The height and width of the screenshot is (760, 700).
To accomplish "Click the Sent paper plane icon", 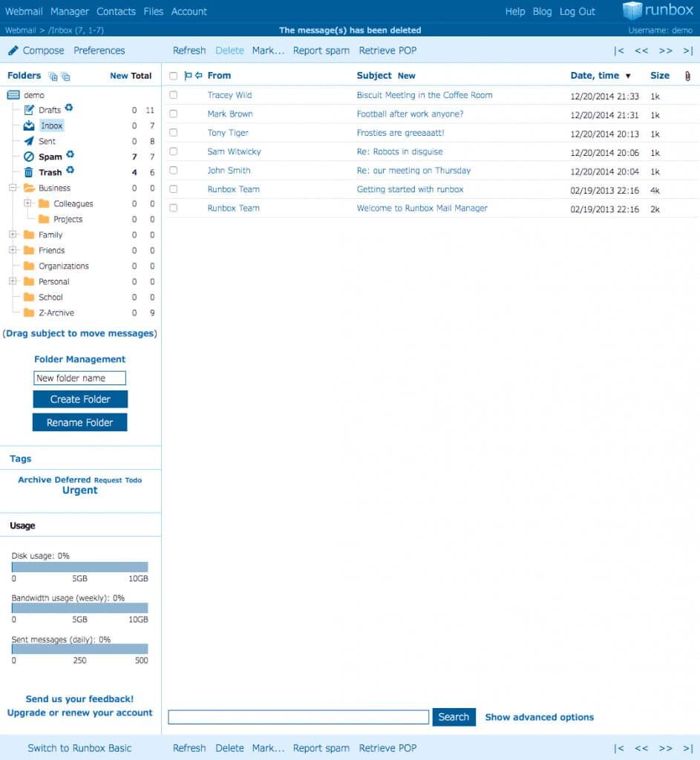I will (x=29, y=141).
